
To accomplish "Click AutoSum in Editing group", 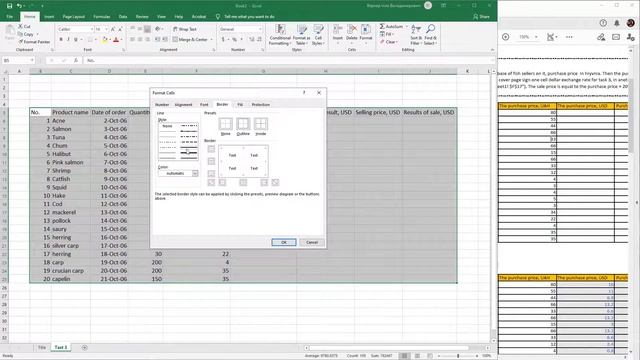I will (x=391, y=27).
